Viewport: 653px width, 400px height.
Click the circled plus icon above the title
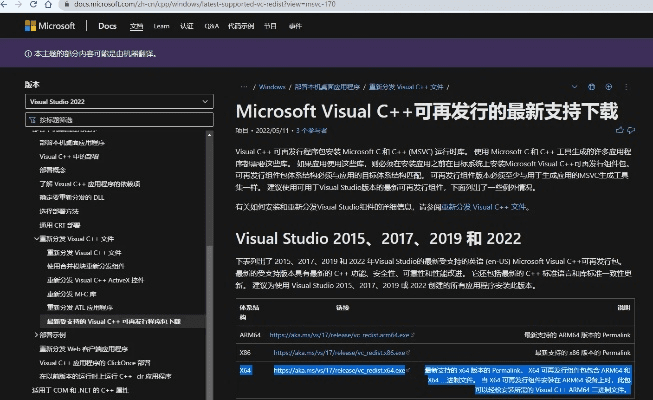pos(608,87)
